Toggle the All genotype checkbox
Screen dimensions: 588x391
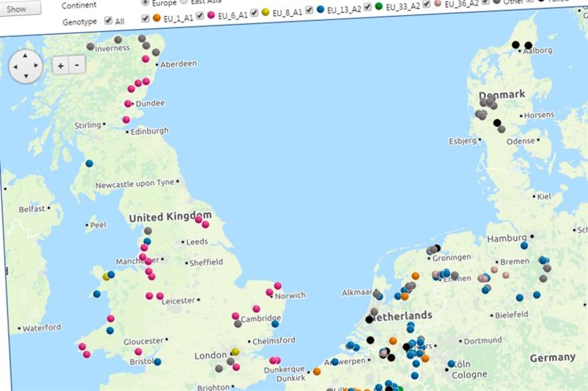click(108, 21)
